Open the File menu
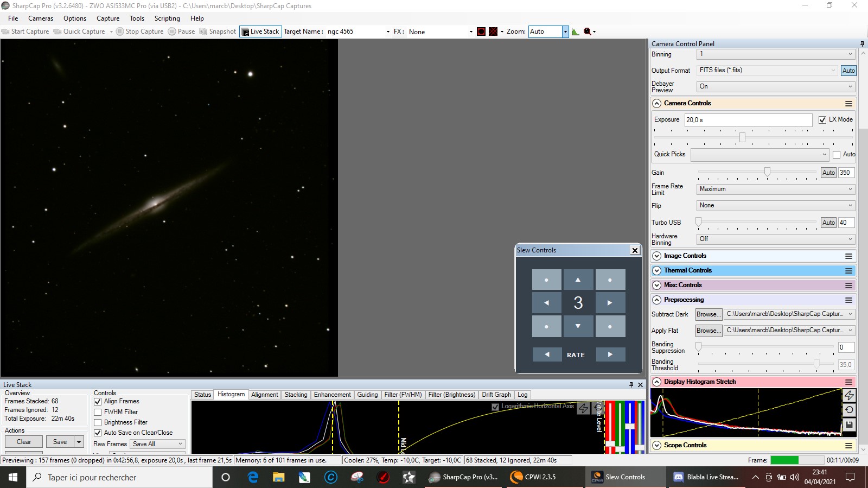 click(13, 18)
